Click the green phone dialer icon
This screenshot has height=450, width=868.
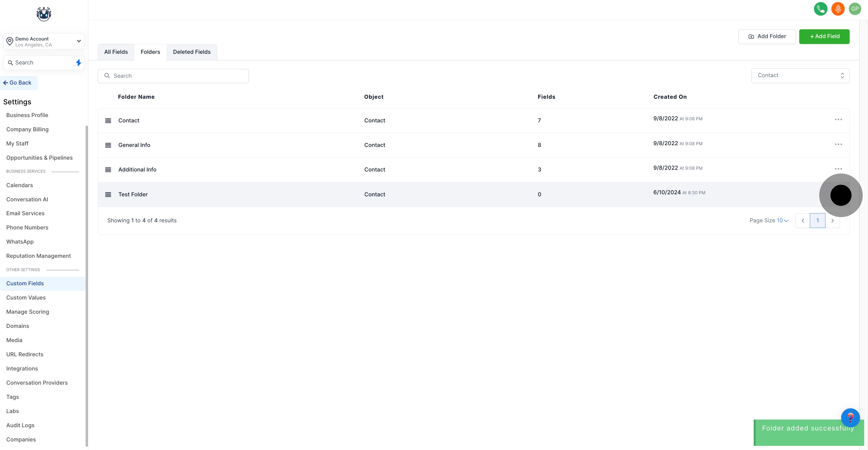[820, 9]
